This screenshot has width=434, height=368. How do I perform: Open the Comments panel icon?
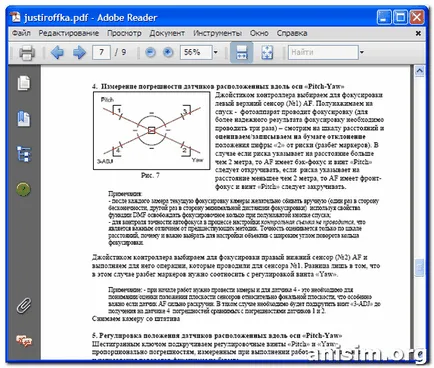tap(24, 341)
